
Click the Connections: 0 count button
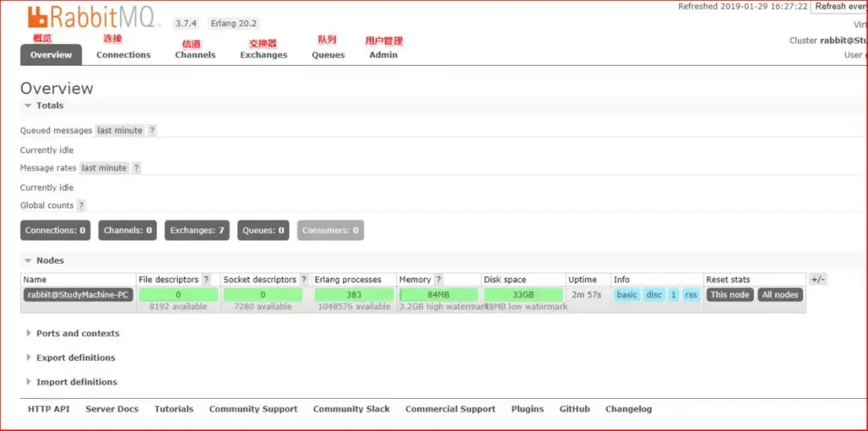55,231
